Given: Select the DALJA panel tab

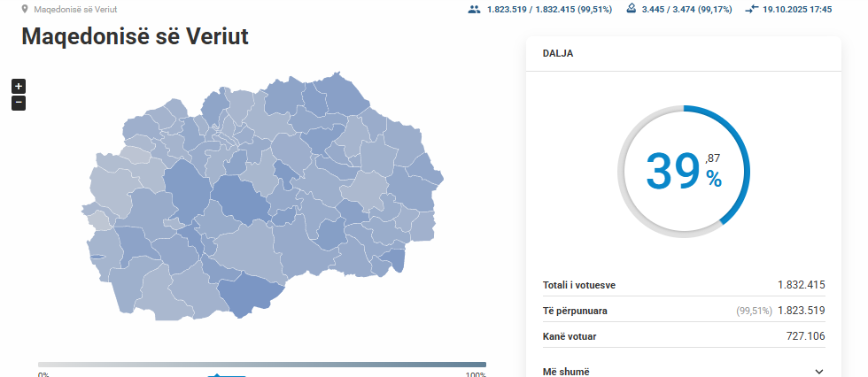Looking at the screenshot, I should (558, 53).
